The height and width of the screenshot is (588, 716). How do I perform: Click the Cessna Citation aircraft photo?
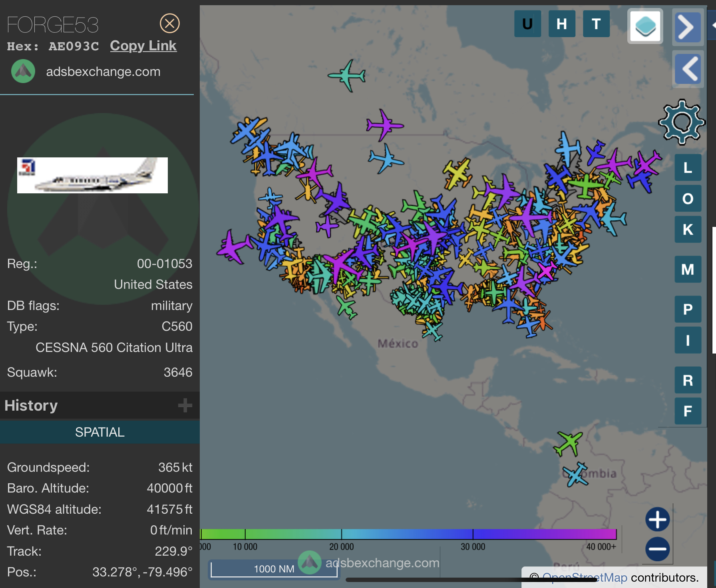coord(92,175)
